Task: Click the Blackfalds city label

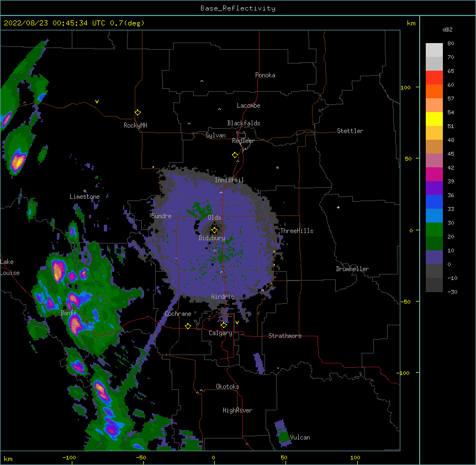Action: pos(244,123)
